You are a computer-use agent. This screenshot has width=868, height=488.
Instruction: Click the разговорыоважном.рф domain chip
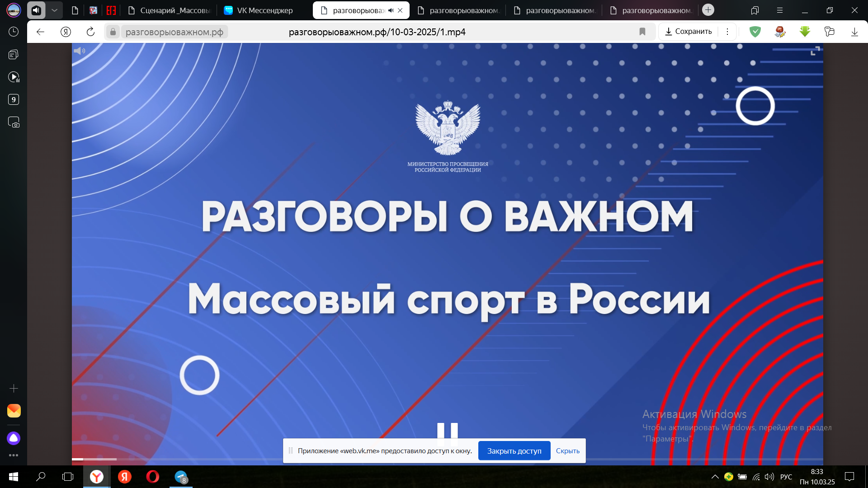point(175,32)
